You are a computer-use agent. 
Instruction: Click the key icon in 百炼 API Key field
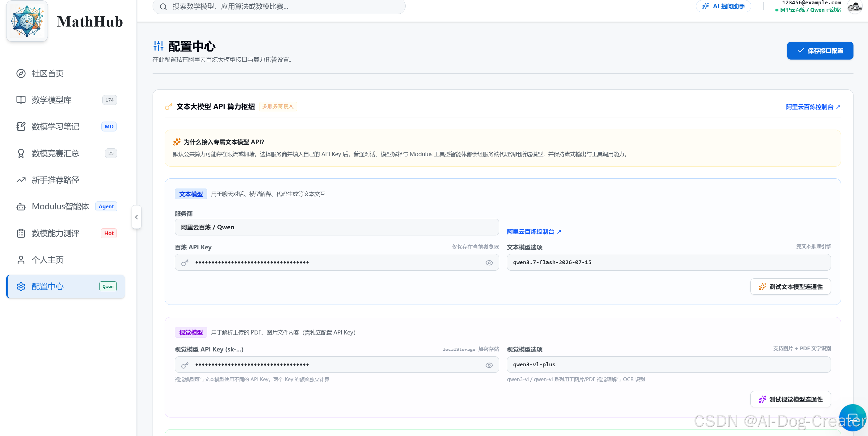tap(185, 263)
